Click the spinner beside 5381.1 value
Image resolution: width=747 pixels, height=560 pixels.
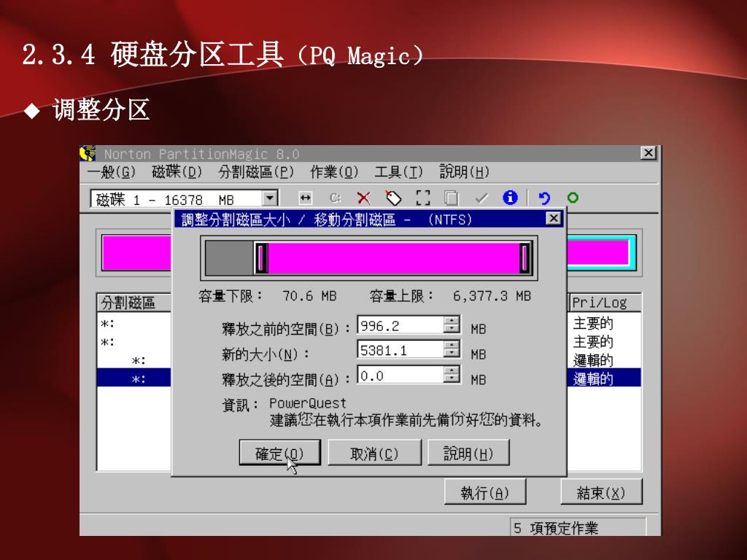point(451,351)
